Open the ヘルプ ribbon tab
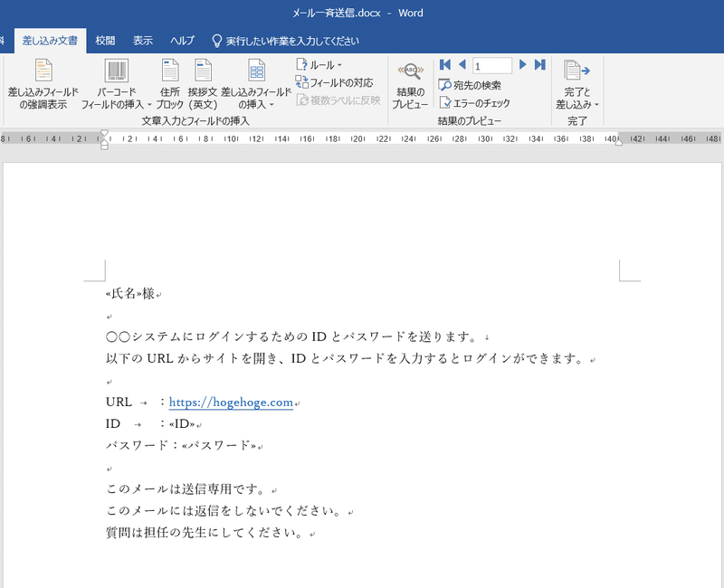This screenshot has height=588, width=724. 182,40
